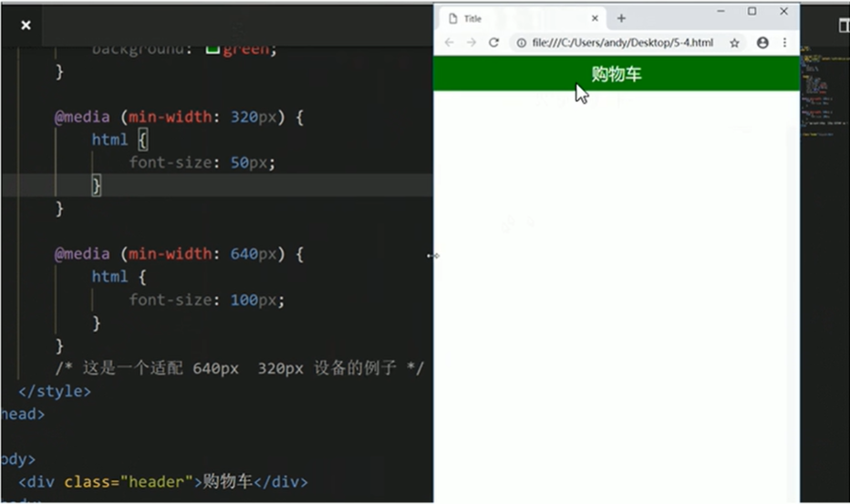Select the Title browser tab
The image size is (850, 504).
point(522,18)
